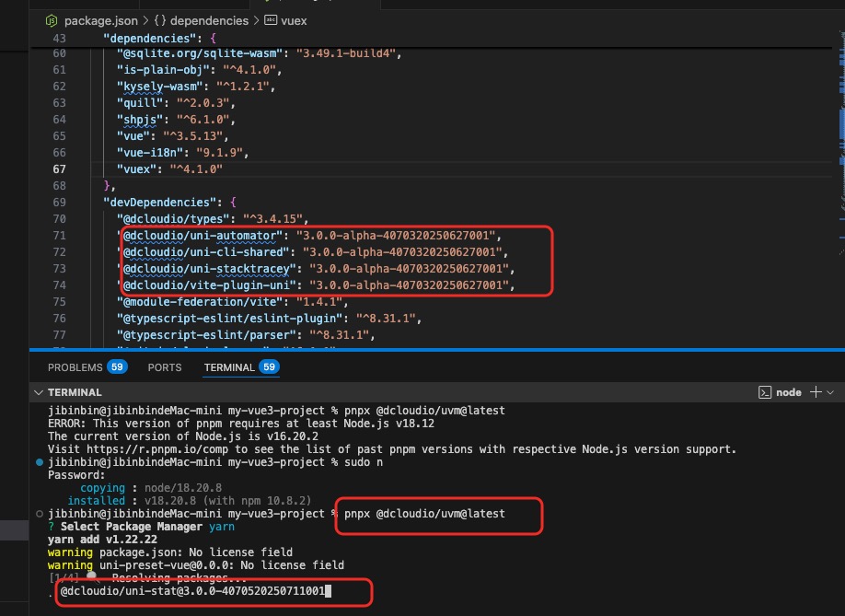
Task: Click line number 67 in the gutter
Action: [59, 169]
